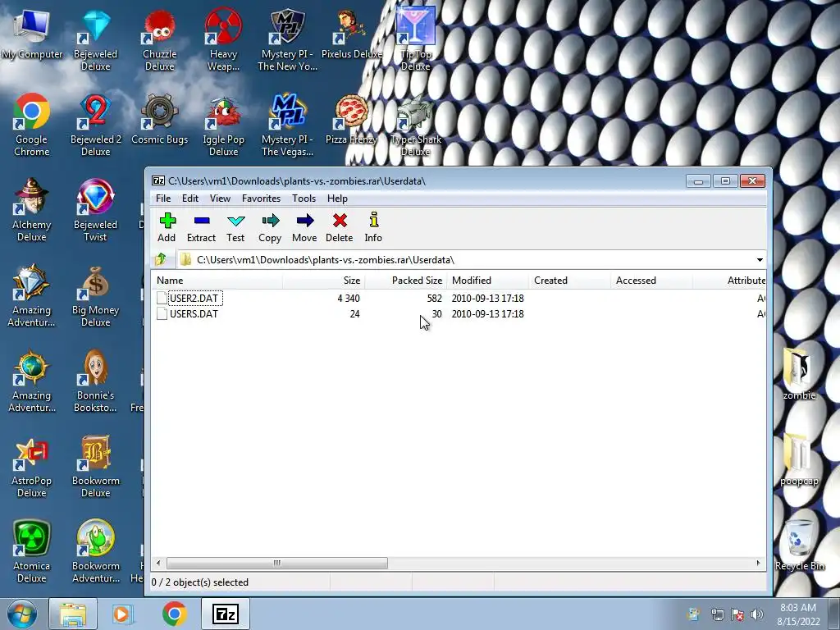Select the poopcap folder on desktop

(799, 459)
